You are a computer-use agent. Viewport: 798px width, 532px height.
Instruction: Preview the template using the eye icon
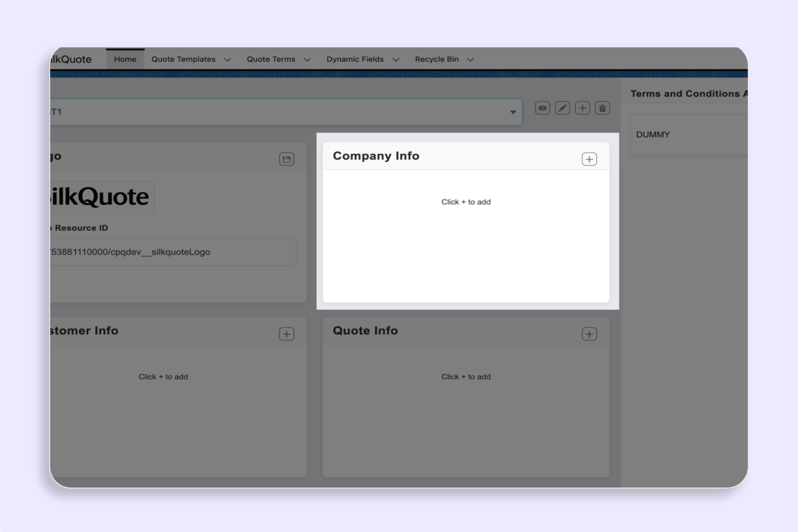pos(542,108)
